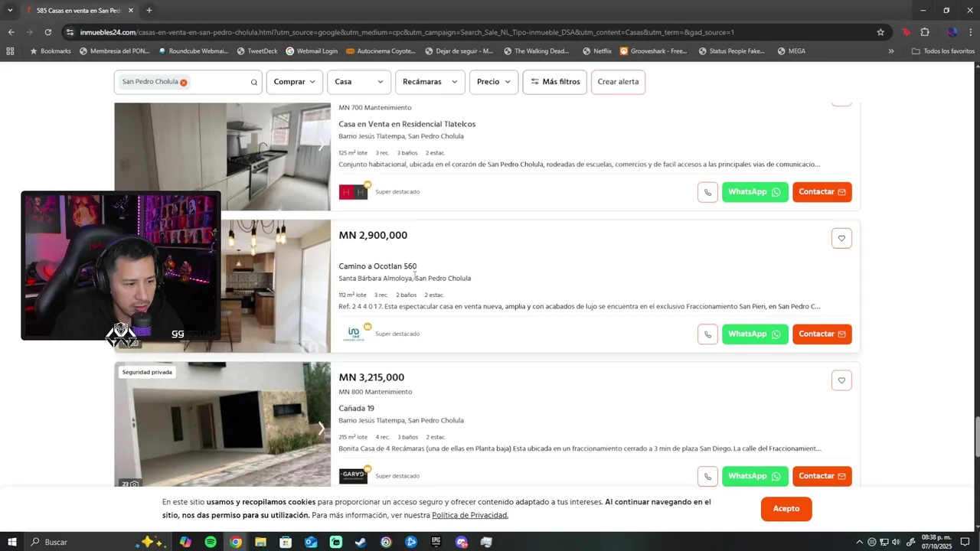The width and height of the screenshot is (980, 551).
Task: Open the Camino a Ocotlan 560 title
Action: tap(377, 266)
